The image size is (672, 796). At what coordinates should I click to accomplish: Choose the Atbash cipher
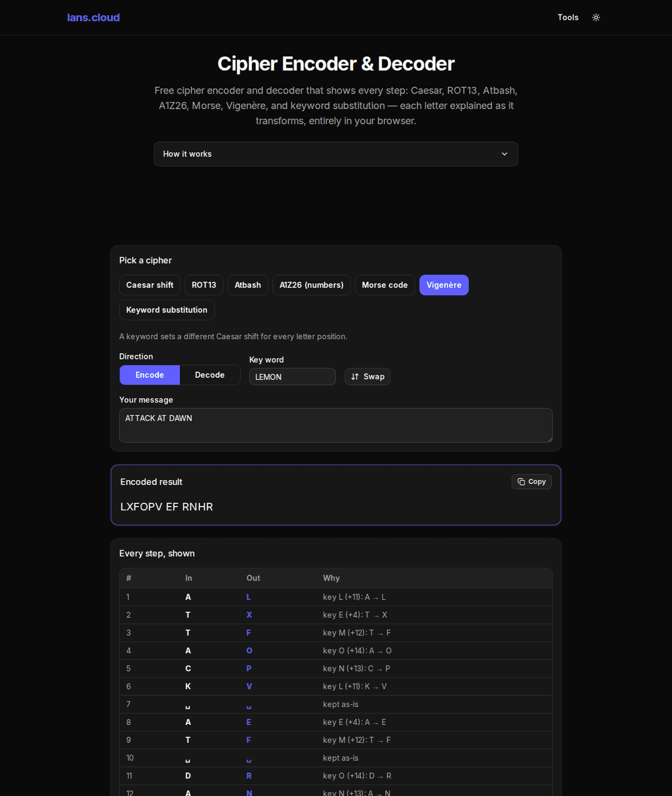click(x=248, y=285)
